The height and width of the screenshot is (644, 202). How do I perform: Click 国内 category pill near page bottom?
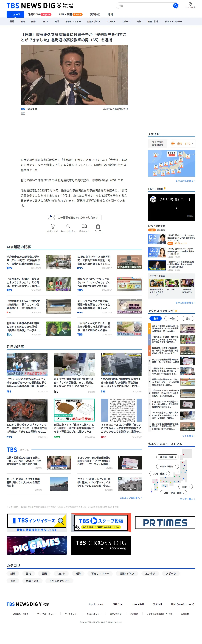(x=28, y=573)
